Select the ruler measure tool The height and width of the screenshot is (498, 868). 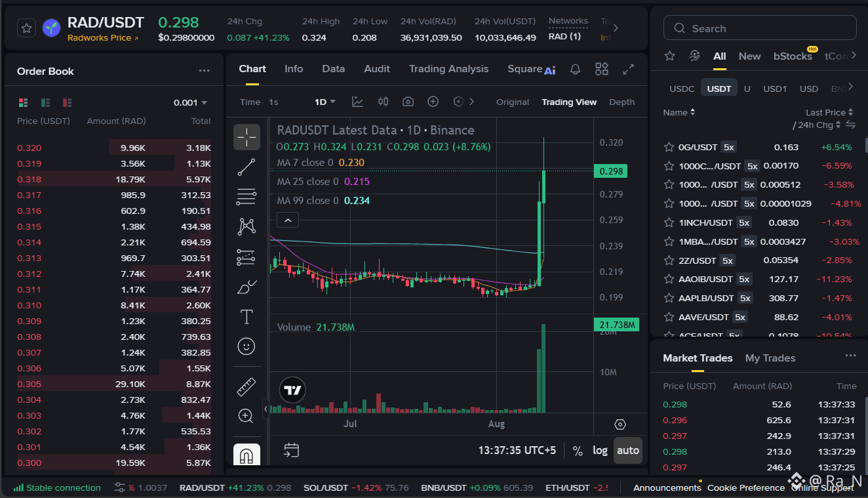click(247, 387)
